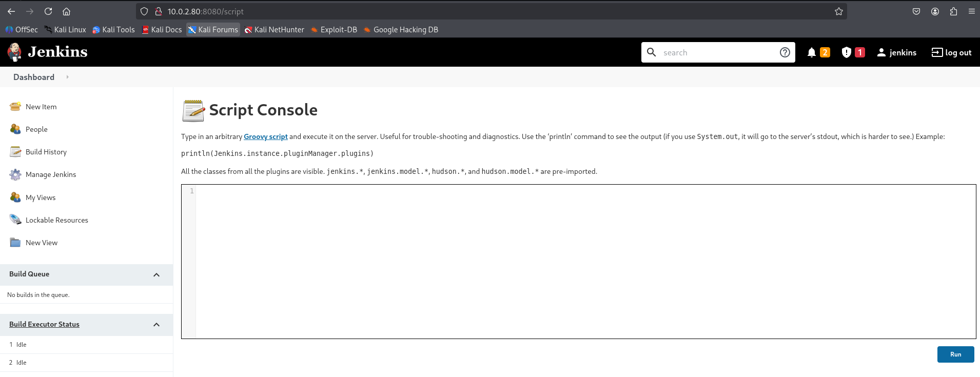Open the Lockable Resources link

(57, 220)
